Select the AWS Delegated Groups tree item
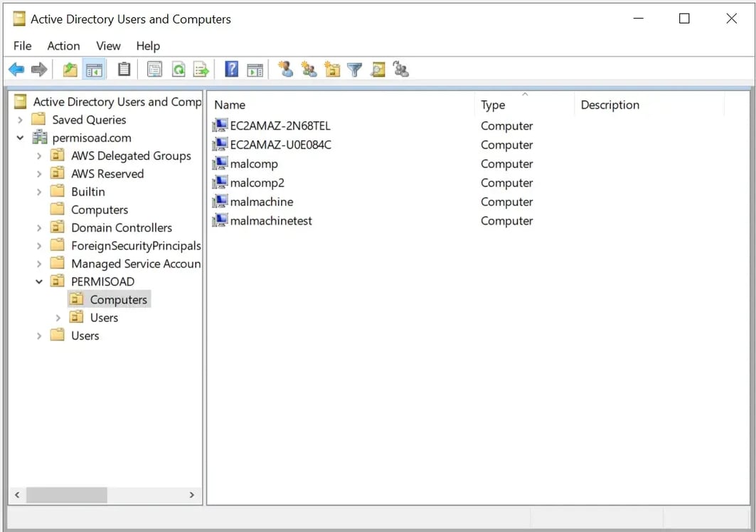The width and height of the screenshot is (756, 532). point(131,156)
